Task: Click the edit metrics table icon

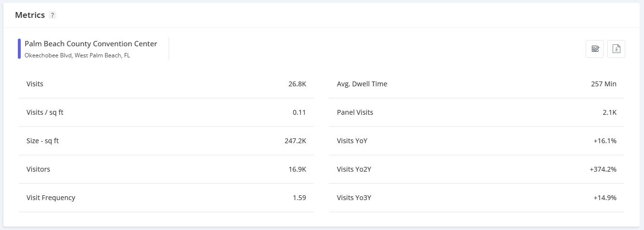Action: click(x=595, y=49)
